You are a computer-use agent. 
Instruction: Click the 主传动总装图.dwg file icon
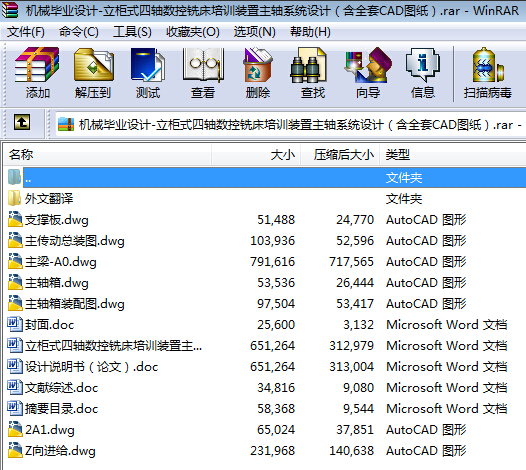(15, 240)
